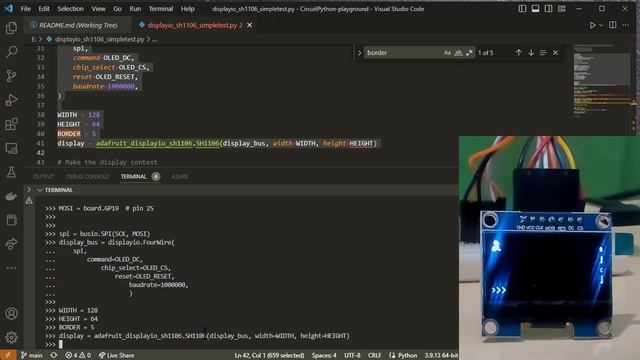This screenshot has height=360, width=640.
Task: Open run button dropdown arrow
Action: 601,25
